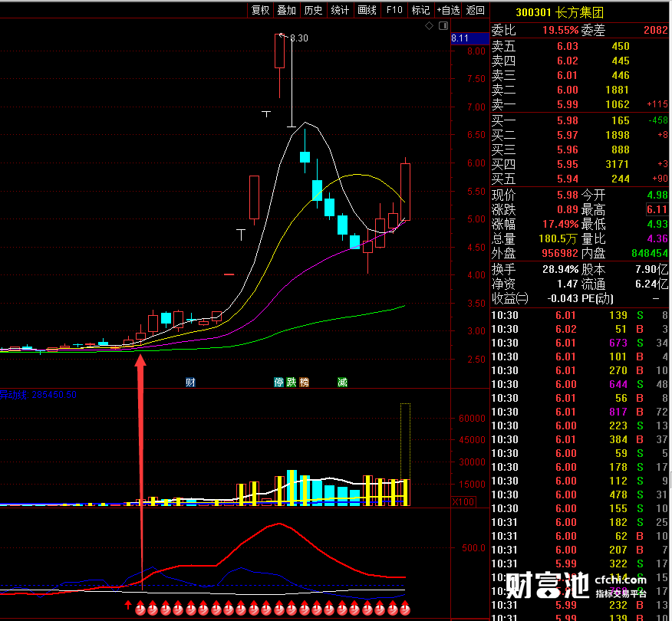Toggle the chart panel layout icon
Screen dimensions: 672x621
click(x=443, y=26)
